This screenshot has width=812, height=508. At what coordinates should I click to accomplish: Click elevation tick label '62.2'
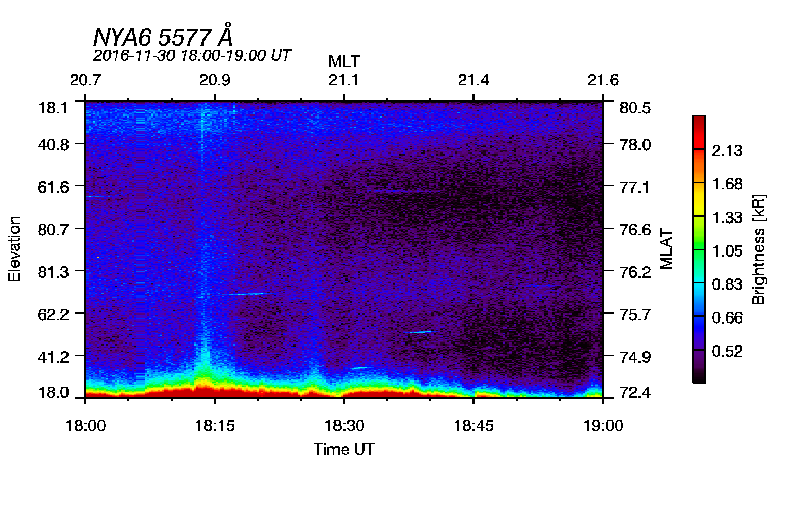(x=53, y=314)
